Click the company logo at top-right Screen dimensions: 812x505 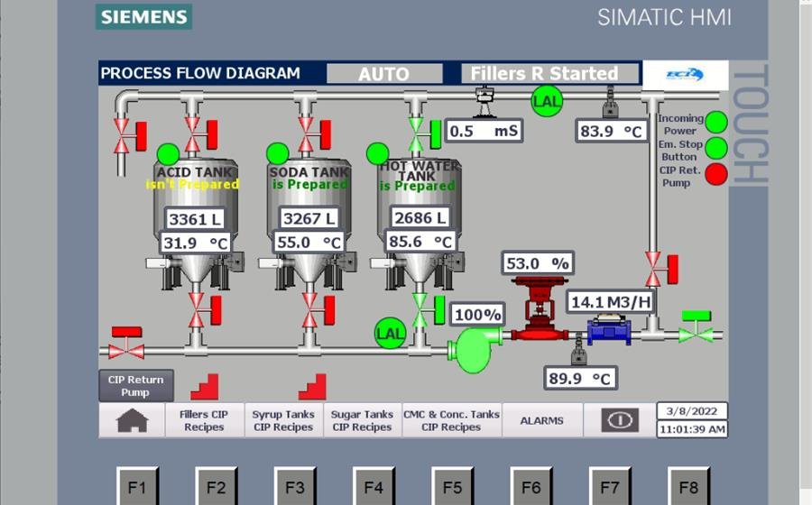coord(685,75)
